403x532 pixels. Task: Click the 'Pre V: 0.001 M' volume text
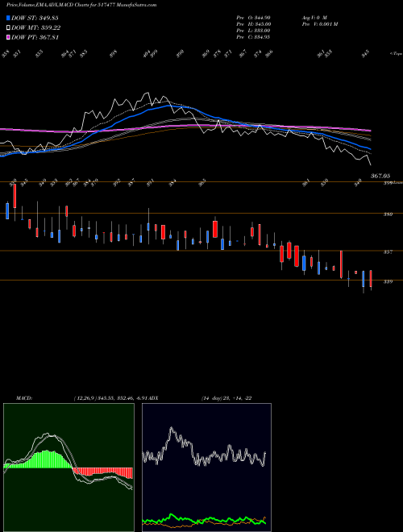pos(319,24)
